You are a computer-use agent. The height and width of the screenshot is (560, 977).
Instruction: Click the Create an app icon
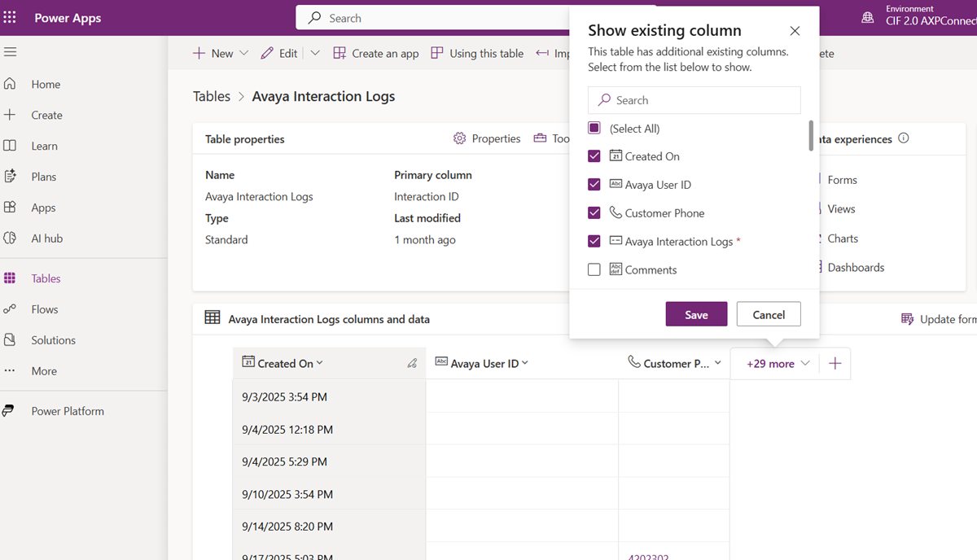(x=340, y=53)
